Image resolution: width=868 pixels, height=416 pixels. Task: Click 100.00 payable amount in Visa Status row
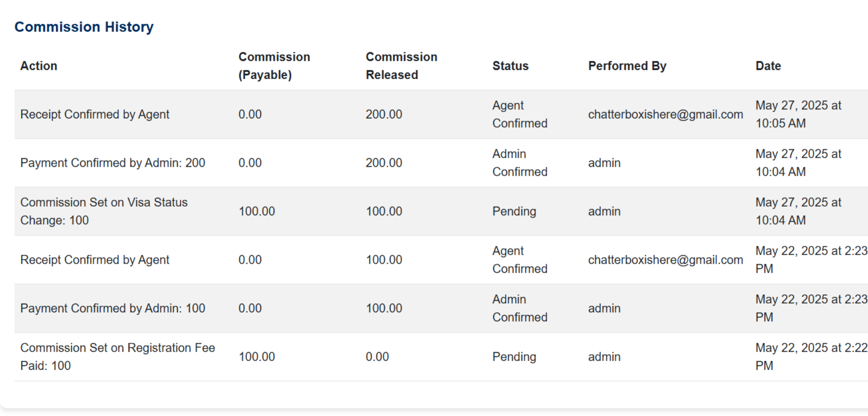[x=257, y=211]
